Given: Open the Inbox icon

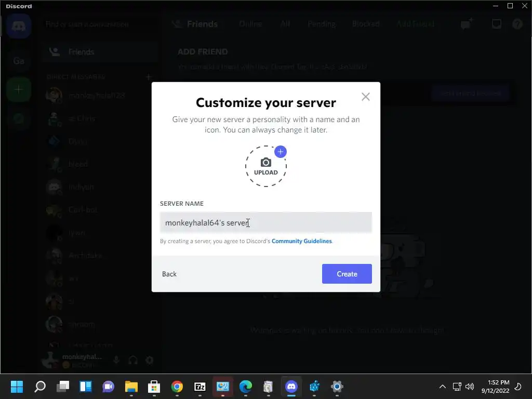Looking at the screenshot, I should pyautogui.click(x=496, y=24).
